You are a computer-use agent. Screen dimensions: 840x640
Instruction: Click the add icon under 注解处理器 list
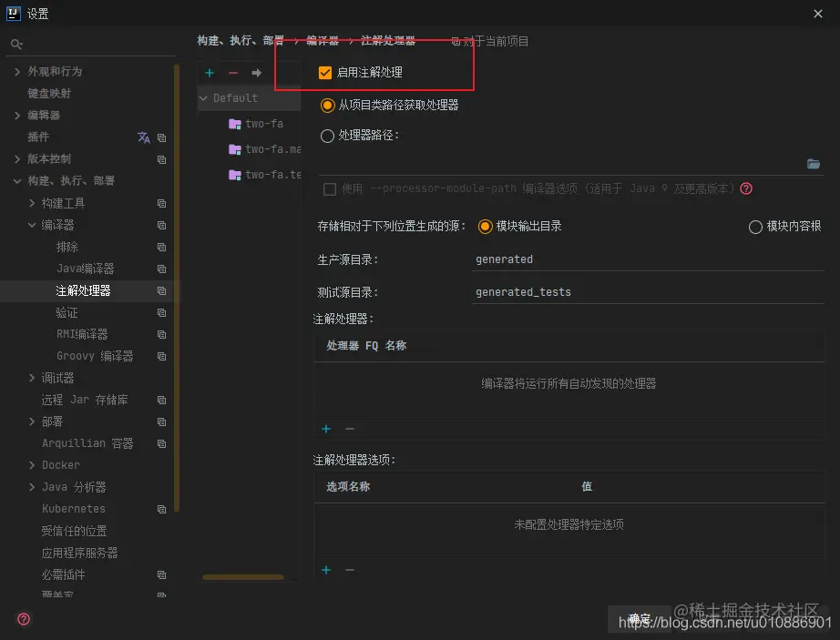pyautogui.click(x=325, y=429)
